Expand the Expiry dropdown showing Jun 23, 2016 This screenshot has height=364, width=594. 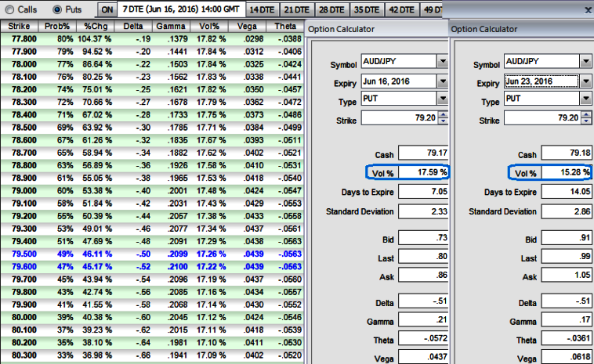tap(585, 81)
